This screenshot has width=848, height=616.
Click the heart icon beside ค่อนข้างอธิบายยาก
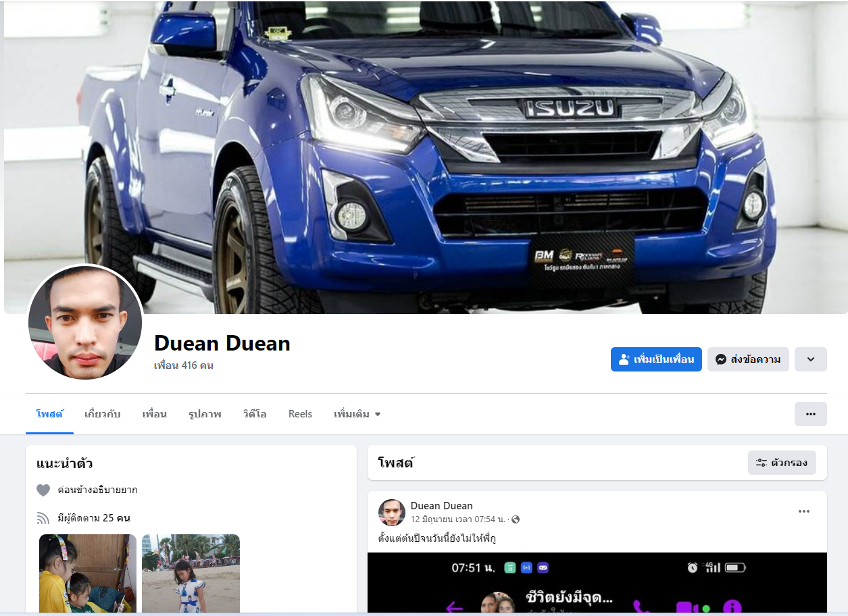pos(43,490)
